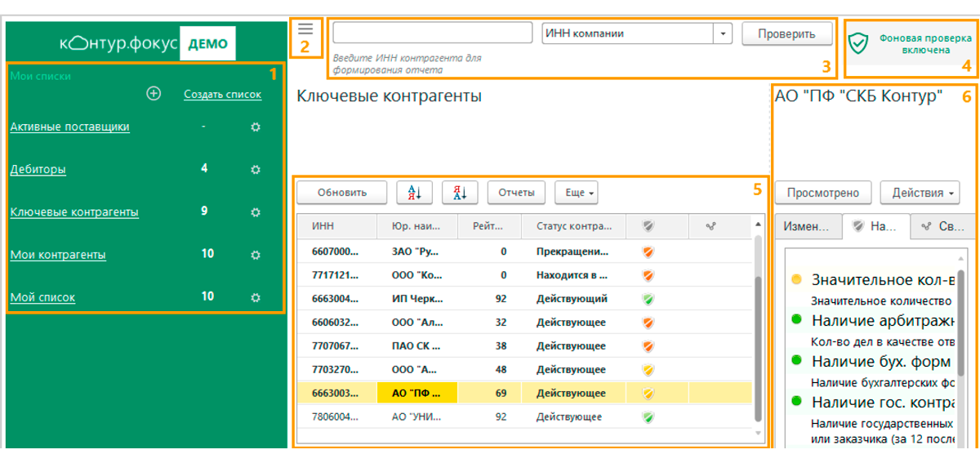
Task: Click the shield icon column header
Action: tap(648, 226)
